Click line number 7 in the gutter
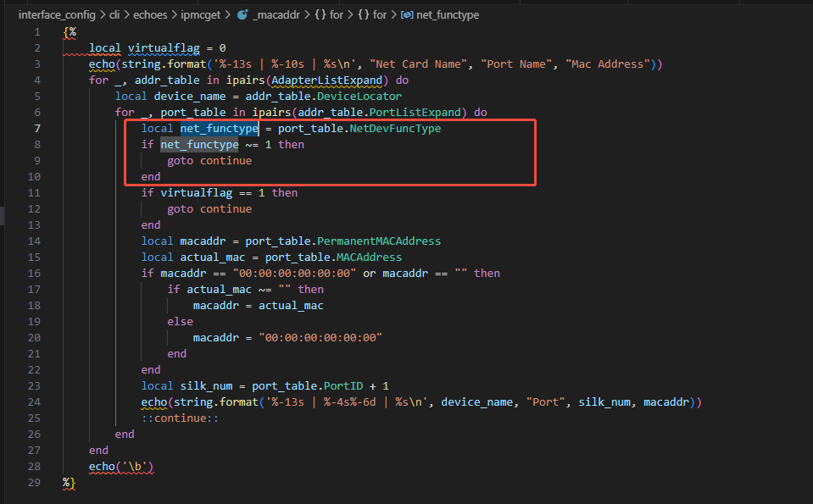 point(36,129)
